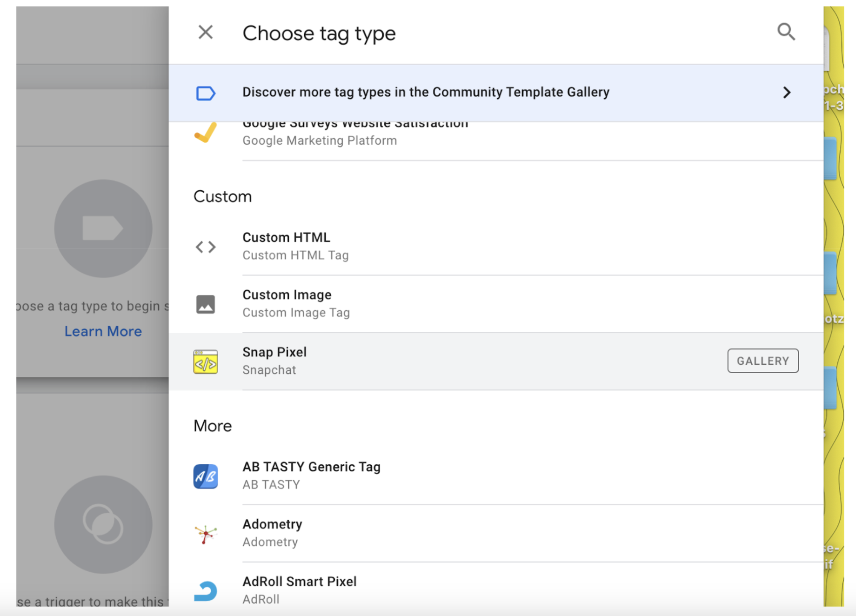Open Learn More link in background panel

(x=103, y=331)
